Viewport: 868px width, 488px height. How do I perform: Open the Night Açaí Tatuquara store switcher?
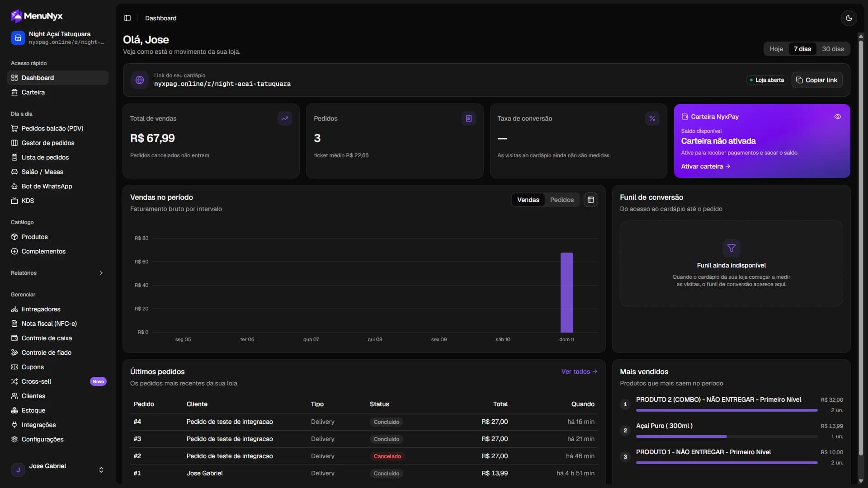point(58,38)
